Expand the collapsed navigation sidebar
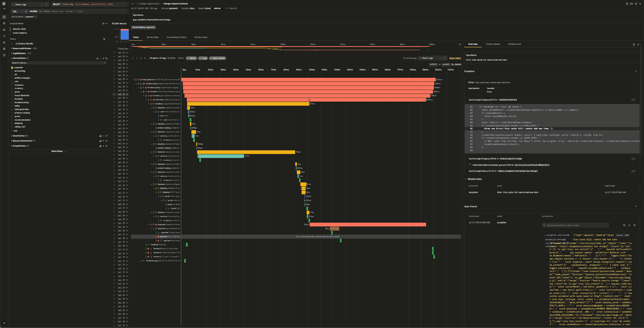The width and height of the screenshot is (644, 328). tap(4, 9)
